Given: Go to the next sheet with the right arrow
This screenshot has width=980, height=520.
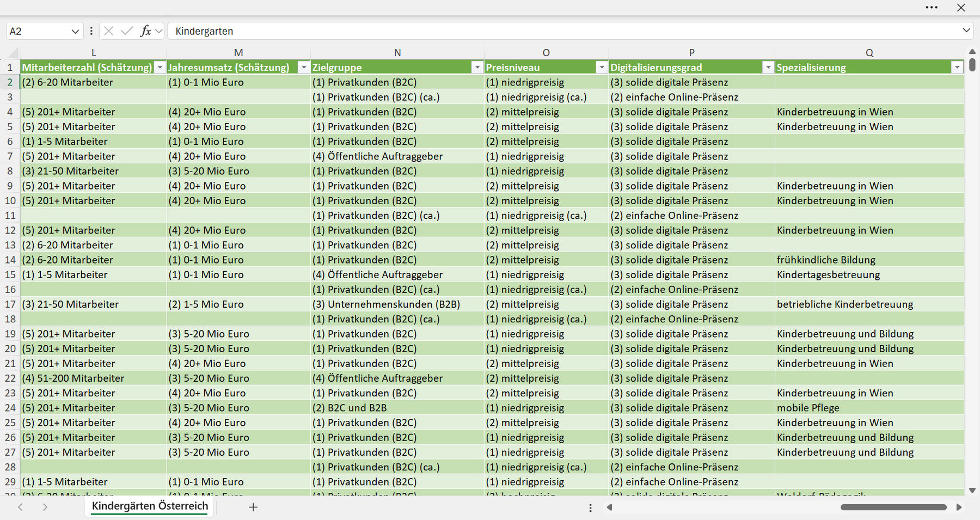Looking at the screenshot, I should pos(45,507).
